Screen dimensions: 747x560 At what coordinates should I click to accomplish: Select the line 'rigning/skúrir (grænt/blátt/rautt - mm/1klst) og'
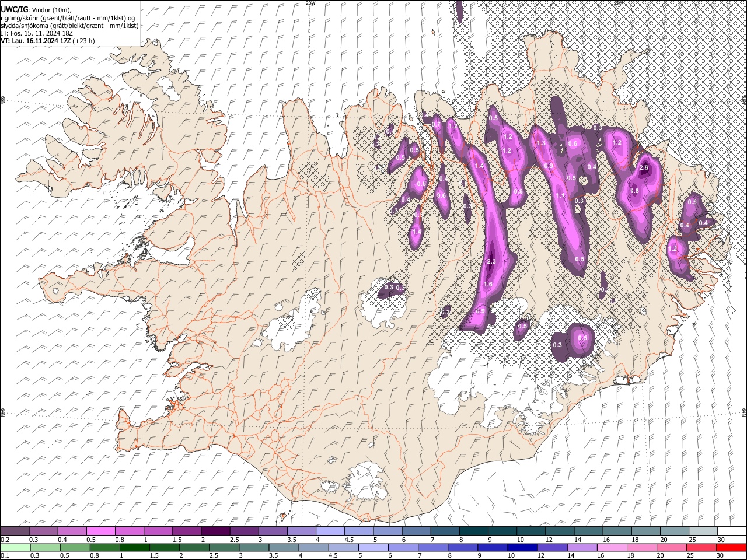click(67, 18)
